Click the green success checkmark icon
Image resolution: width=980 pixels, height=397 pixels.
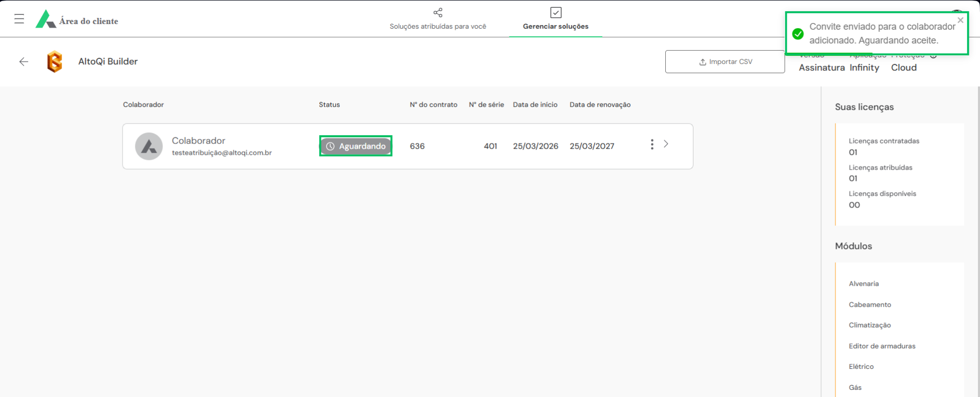coord(798,34)
